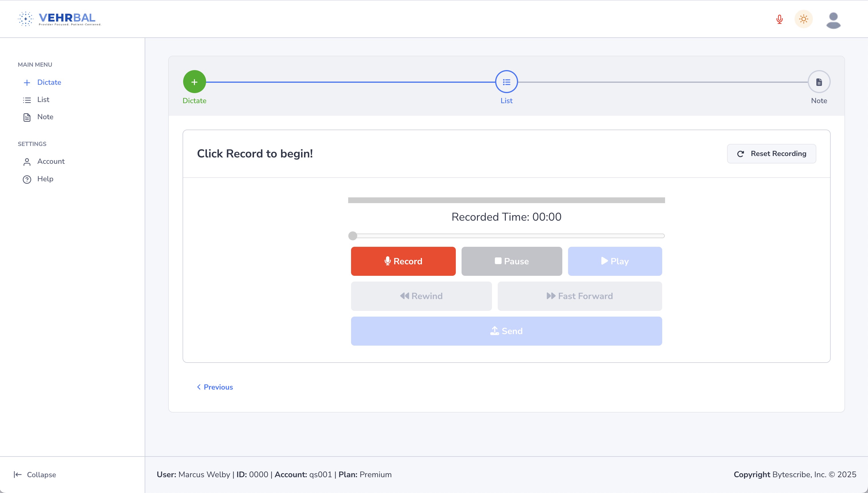
Task: Click the Play button
Action: point(615,261)
